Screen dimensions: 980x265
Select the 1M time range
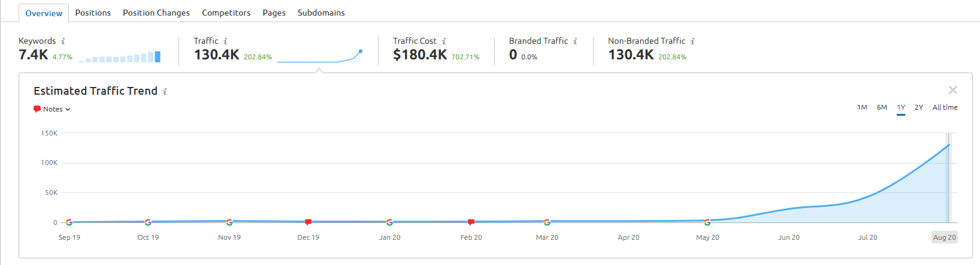(x=862, y=107)
